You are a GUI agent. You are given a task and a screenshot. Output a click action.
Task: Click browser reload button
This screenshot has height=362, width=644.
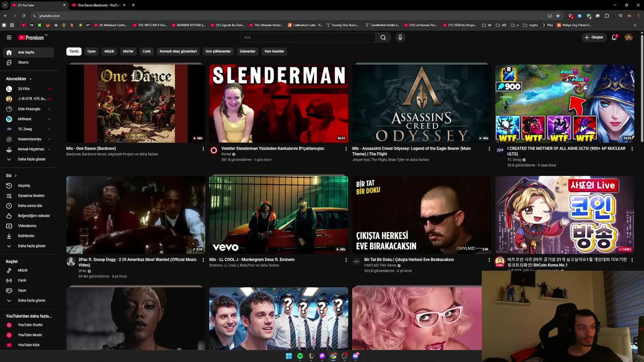coord(23,16)
